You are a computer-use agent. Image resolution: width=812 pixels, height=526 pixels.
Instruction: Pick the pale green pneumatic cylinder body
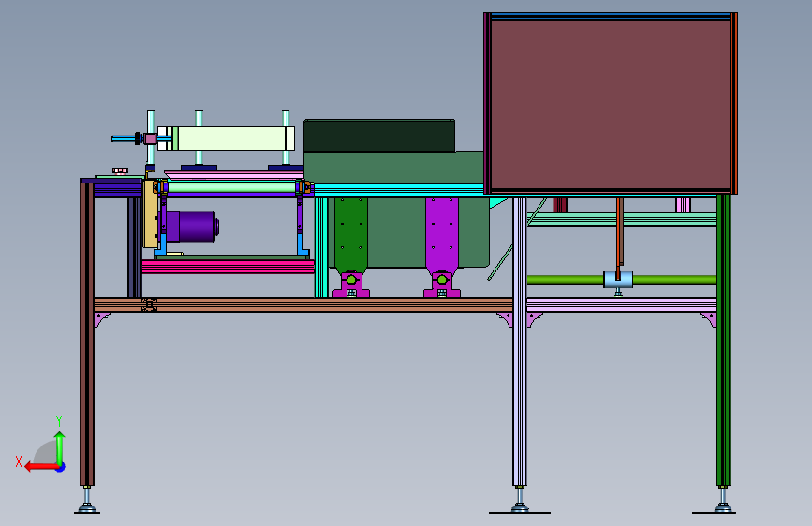tap(231, 139)
